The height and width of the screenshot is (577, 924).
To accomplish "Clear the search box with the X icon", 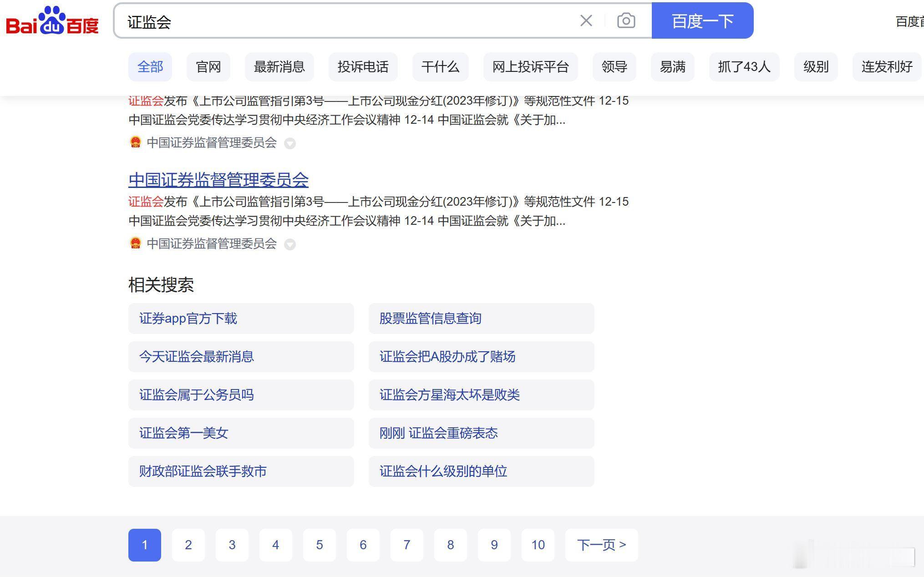I will click(586, 20).
